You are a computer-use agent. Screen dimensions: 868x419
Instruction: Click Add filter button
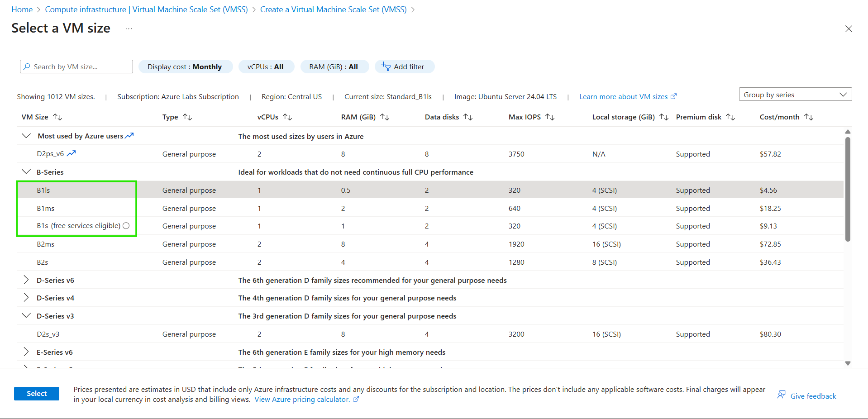click(x=404, y=67)
